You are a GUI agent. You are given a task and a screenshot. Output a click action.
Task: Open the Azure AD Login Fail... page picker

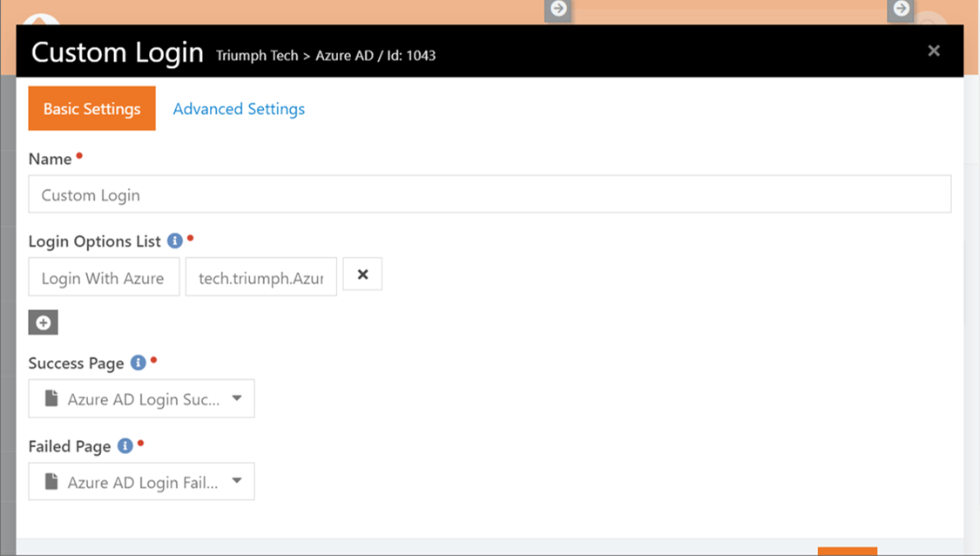coord(141,482)
